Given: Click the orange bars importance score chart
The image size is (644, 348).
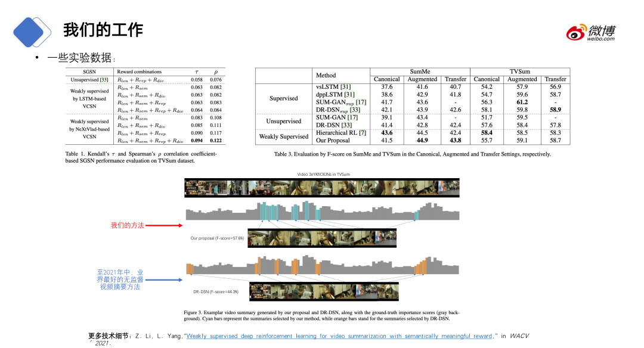Looking at the screenshot, I should pyautogui.click(x=323, y=265).
